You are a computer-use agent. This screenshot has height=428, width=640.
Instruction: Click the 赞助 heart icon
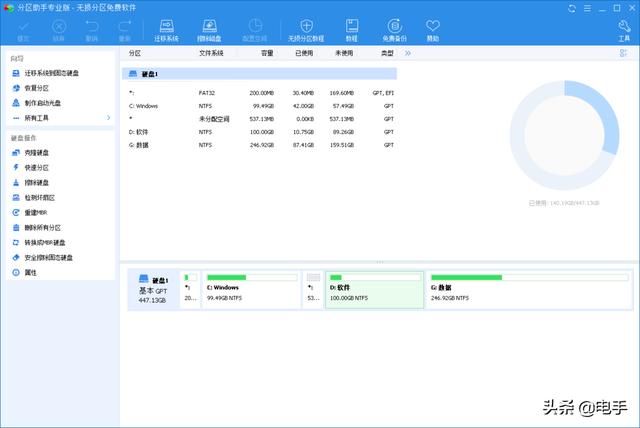point(432,28)
